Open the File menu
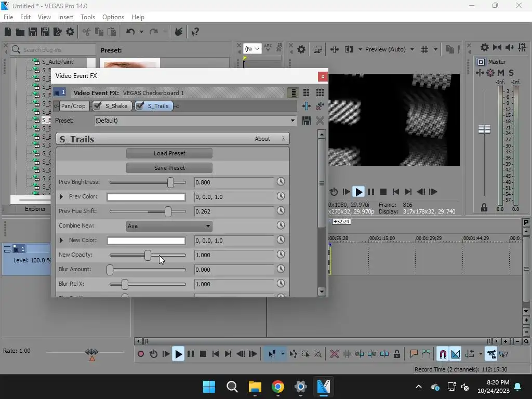532x399 pixels. click(x=8, y=17)
